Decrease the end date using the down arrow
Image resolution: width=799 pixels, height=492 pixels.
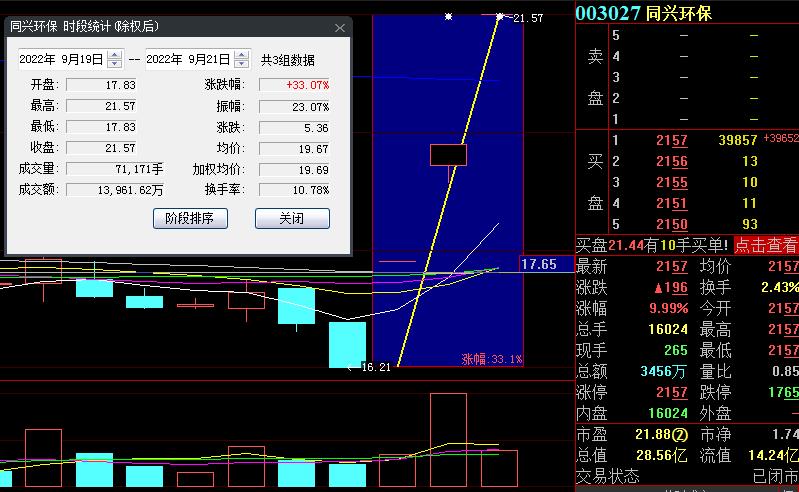point(241,64)
